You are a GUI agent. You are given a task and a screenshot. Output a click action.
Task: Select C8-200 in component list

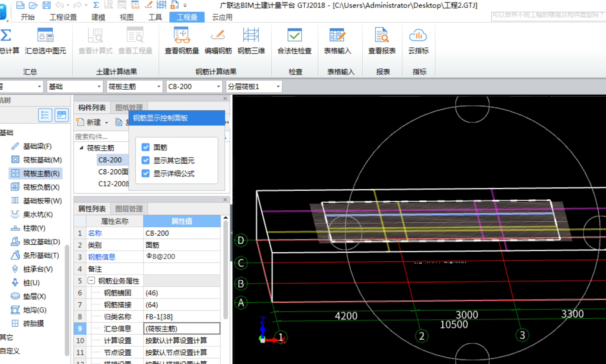point(110,160)
